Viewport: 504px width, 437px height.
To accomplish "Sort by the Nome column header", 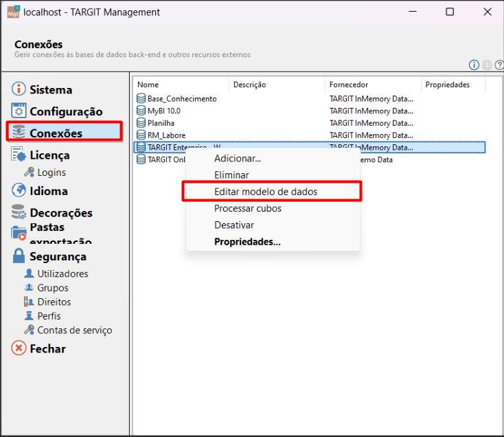I will coord(181,85).
